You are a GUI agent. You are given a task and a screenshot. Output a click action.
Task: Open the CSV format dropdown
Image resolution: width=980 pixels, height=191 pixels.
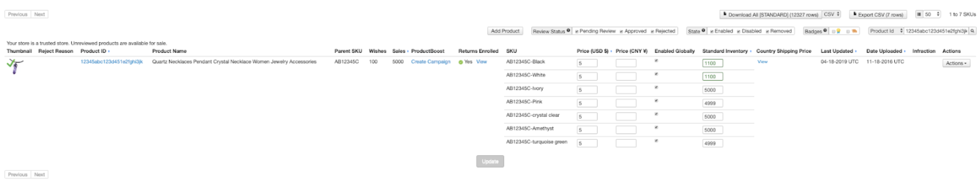click(x=831, y=14)
